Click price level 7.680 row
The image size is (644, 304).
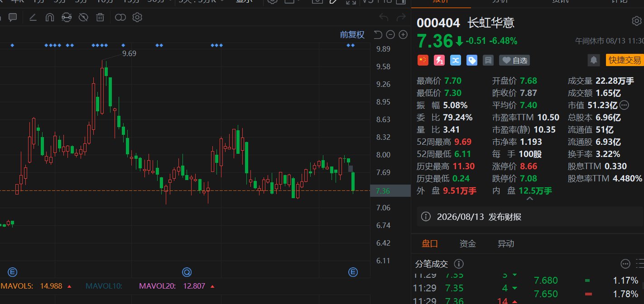[587, 280]
